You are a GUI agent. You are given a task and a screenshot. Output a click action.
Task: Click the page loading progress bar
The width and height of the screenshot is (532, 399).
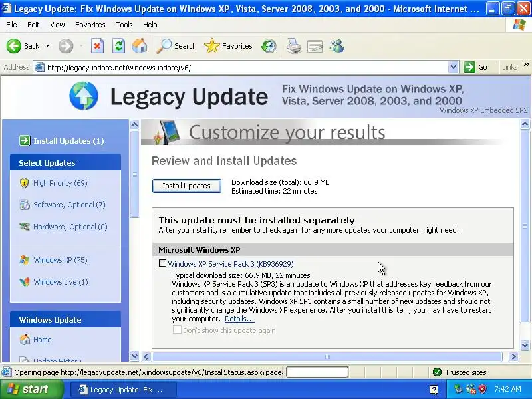pyautogui.click(x=317, y=372)
